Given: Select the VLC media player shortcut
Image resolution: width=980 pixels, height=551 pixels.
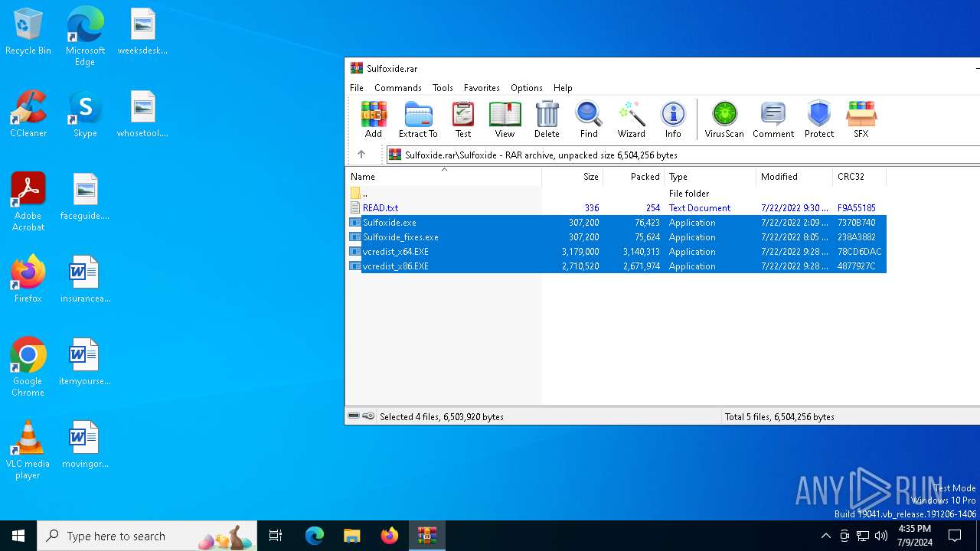Looking at the screenshot, I should coord(28,450).
